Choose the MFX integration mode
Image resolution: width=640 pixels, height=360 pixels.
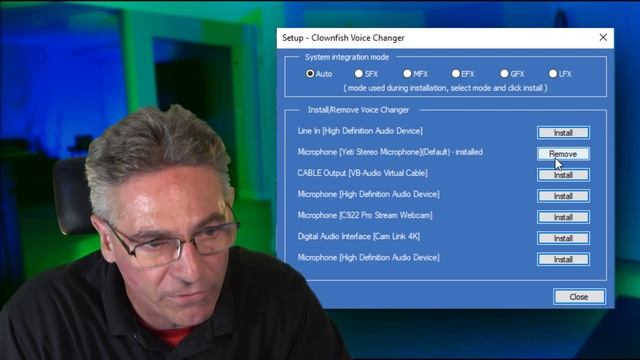[x=407, y=74]
